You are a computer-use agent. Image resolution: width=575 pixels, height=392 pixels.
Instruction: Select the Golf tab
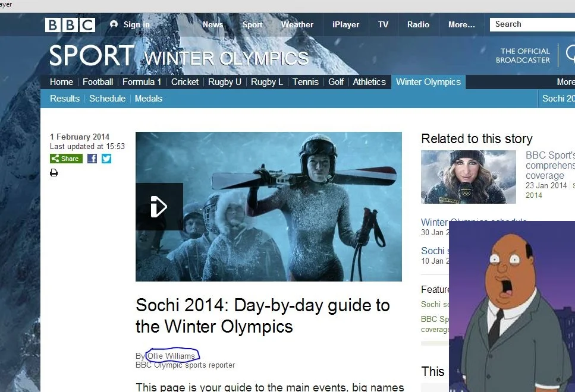(x=335, y=82)
